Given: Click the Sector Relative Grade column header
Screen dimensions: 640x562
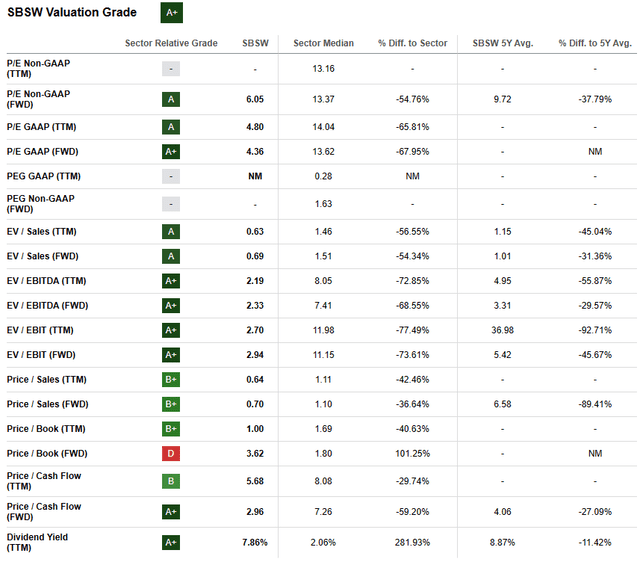Looking at the screenshot, I should (x=171, y=43).
